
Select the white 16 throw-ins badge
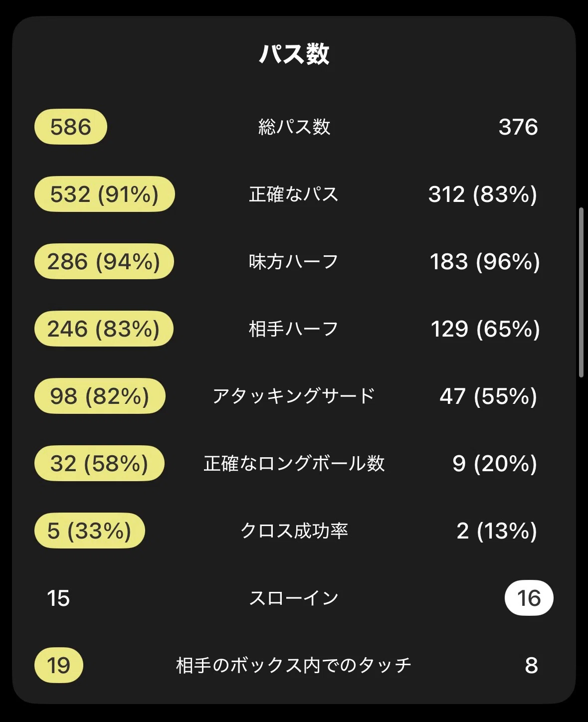click(529, 598)
